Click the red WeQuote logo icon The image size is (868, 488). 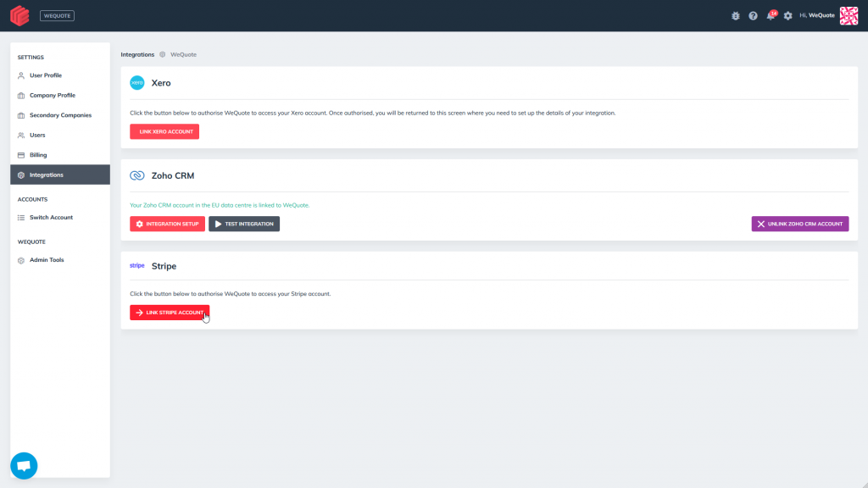click(x=19, y=15)
